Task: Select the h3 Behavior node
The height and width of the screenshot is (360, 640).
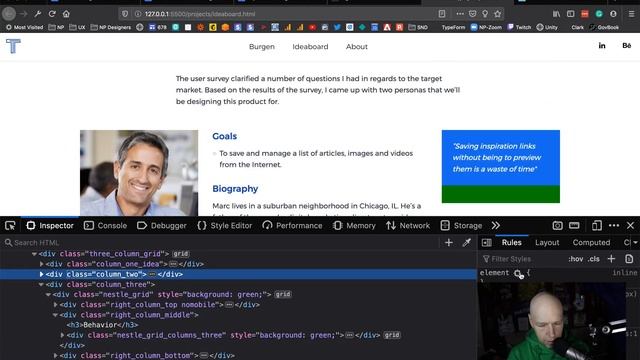Action: [102, 325]
